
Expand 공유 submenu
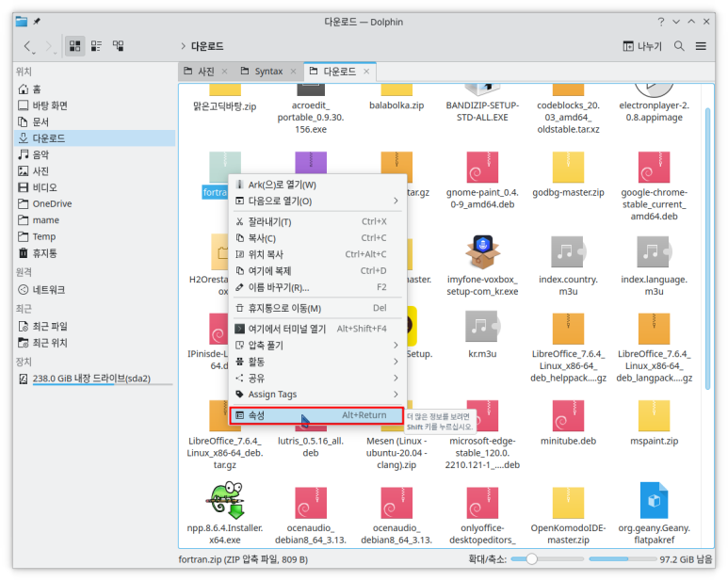[317, 379]
